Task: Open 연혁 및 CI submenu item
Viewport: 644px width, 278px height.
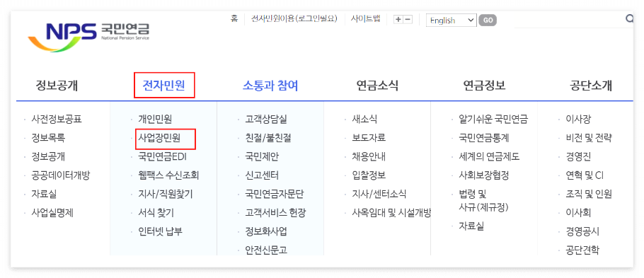Action: (584, 175)
